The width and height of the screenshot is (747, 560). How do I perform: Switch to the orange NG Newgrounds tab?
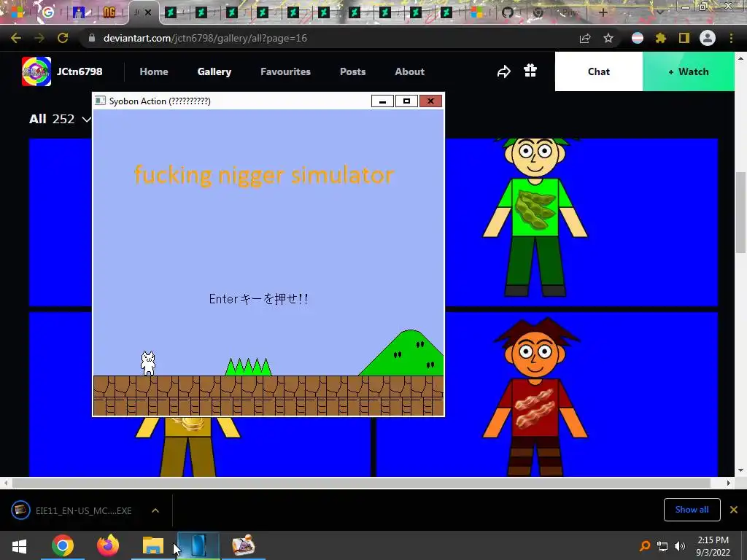coord(109,12)
